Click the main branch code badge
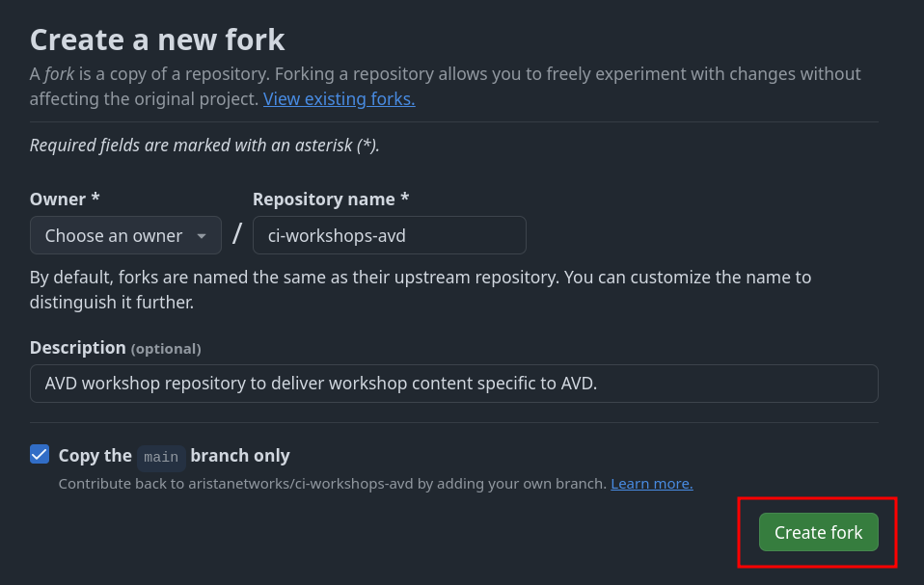Image resolution: width=924 pixels, height=585 pixels. pyautogui.click(x=161, y=457)
